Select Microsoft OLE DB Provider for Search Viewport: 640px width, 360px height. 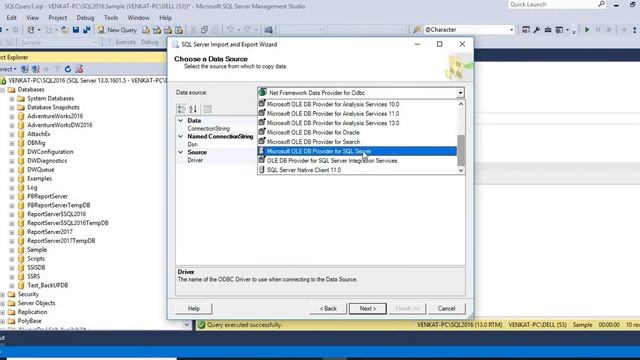(x=357, y=142)
